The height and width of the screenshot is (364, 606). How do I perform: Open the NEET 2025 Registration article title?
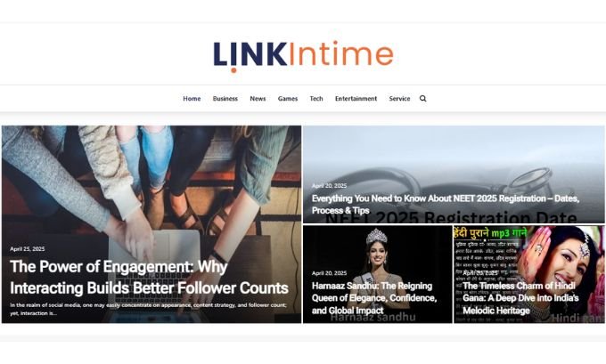click(x=446, y=204)
